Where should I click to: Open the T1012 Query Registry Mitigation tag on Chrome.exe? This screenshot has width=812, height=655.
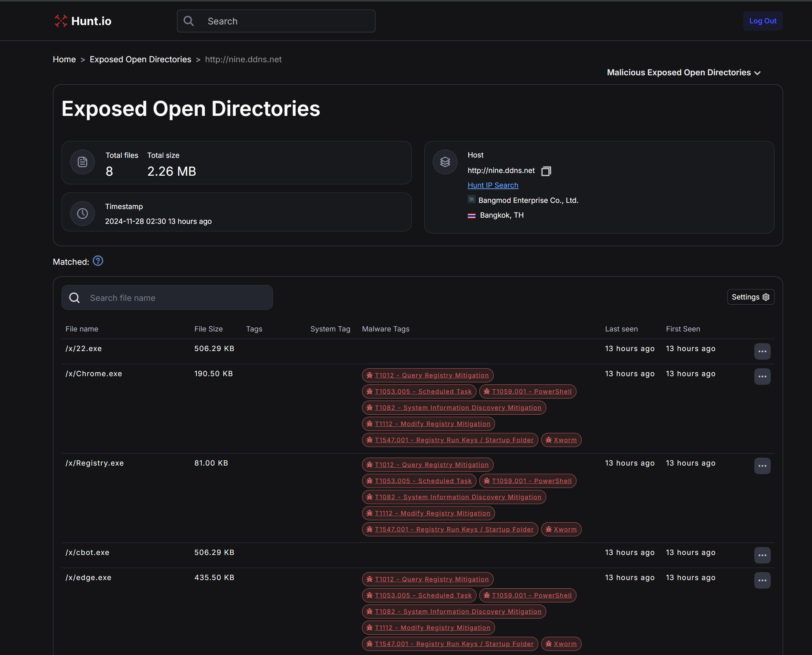click(x=431, y=375)
